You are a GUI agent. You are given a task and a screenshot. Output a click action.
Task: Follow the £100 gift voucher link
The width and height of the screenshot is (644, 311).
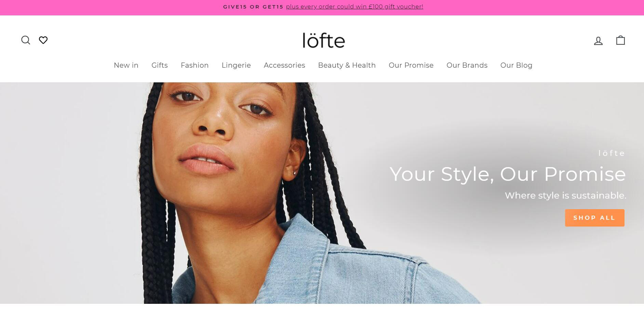click(x=354, y=7)
